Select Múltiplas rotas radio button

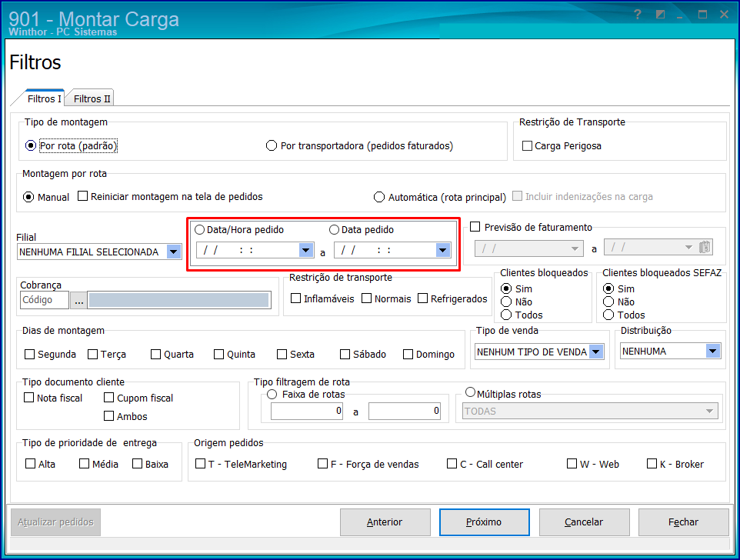coord(471,392)
